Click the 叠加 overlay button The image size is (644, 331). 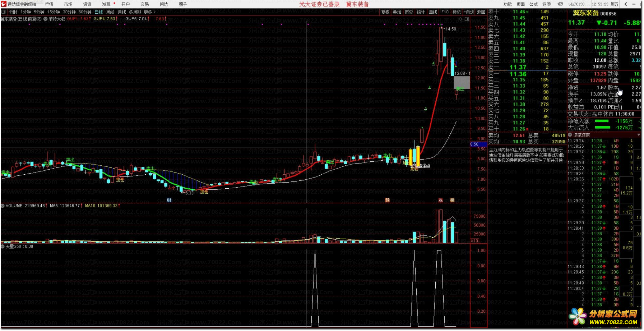click(x=397, y=12)
